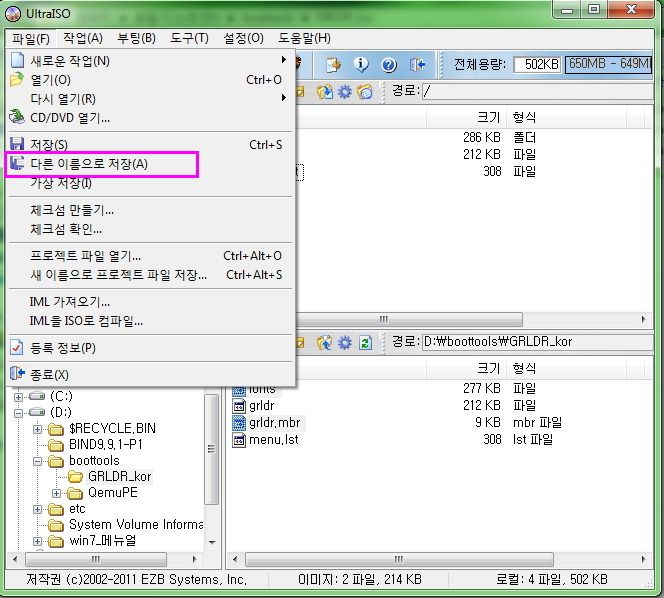Click scroll-right arrow of local file list
The width and height of the screenshot is (664, 598).
point(643,559)
